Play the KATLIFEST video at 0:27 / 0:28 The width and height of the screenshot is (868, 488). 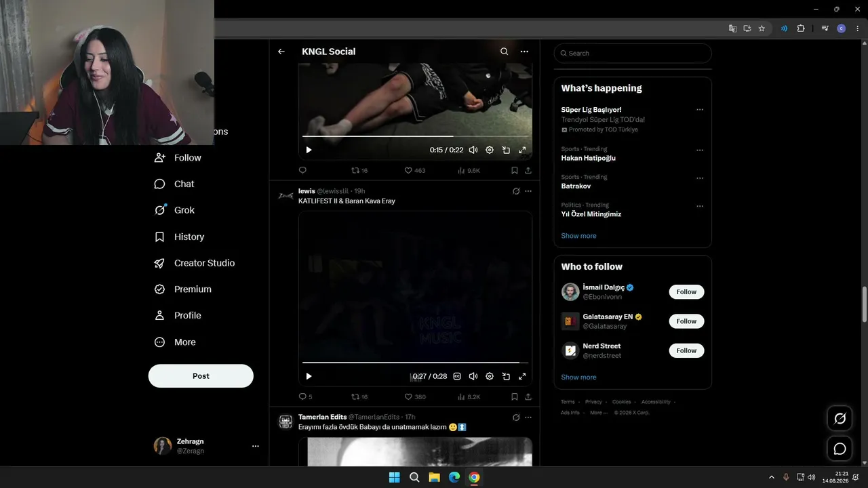tap(309, 376)
